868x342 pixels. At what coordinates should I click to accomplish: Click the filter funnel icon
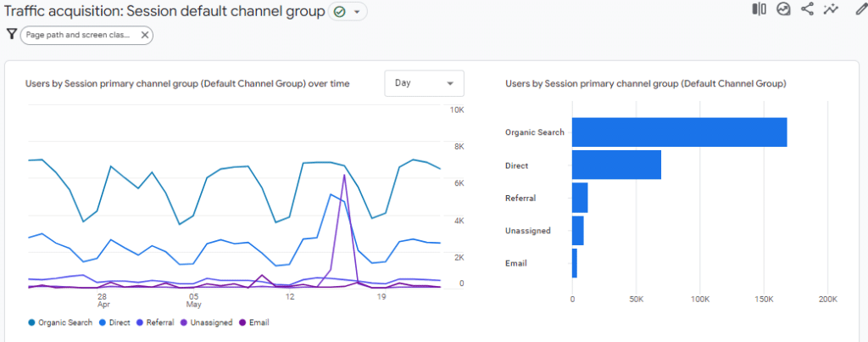click(11, 35)
